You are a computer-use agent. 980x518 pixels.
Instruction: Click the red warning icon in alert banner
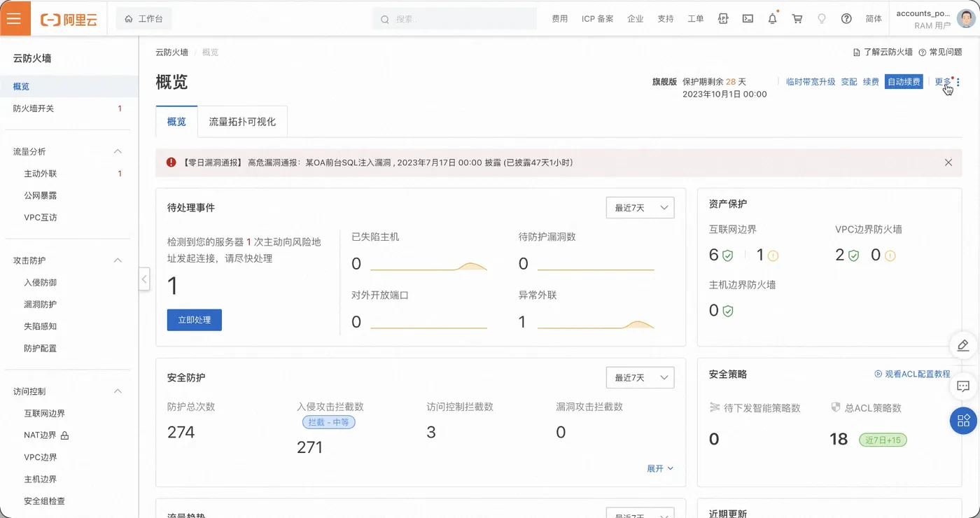(171, 162)
